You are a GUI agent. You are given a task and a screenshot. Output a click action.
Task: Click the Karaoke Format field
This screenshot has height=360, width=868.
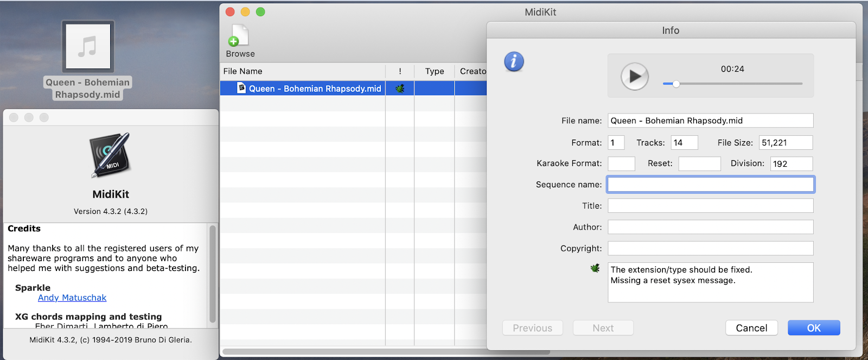tap(621, 163)
